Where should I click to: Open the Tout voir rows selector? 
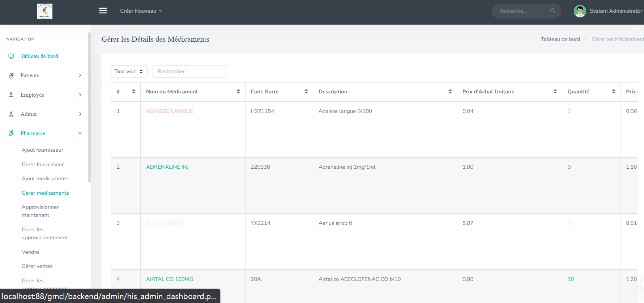tap(129, 71)
